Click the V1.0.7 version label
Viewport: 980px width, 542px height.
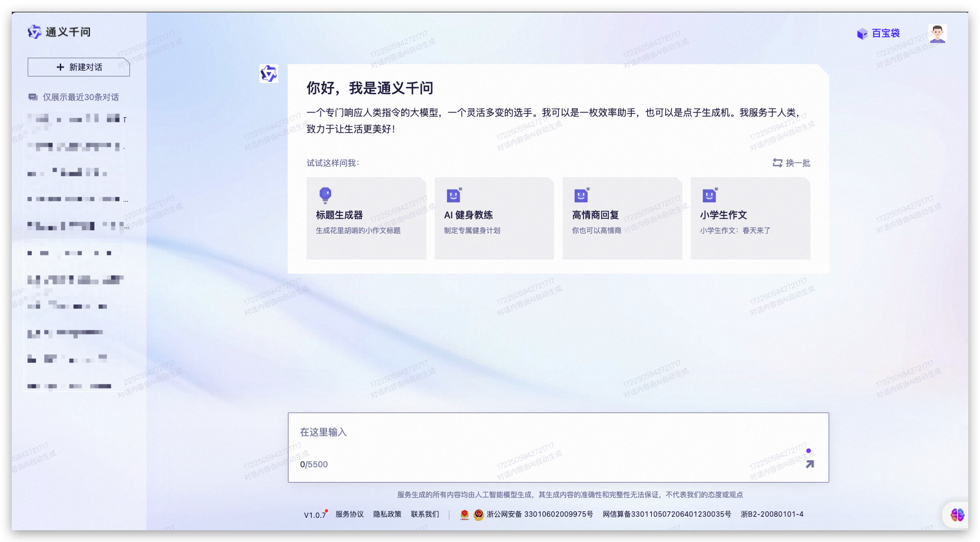click(315, 515)
